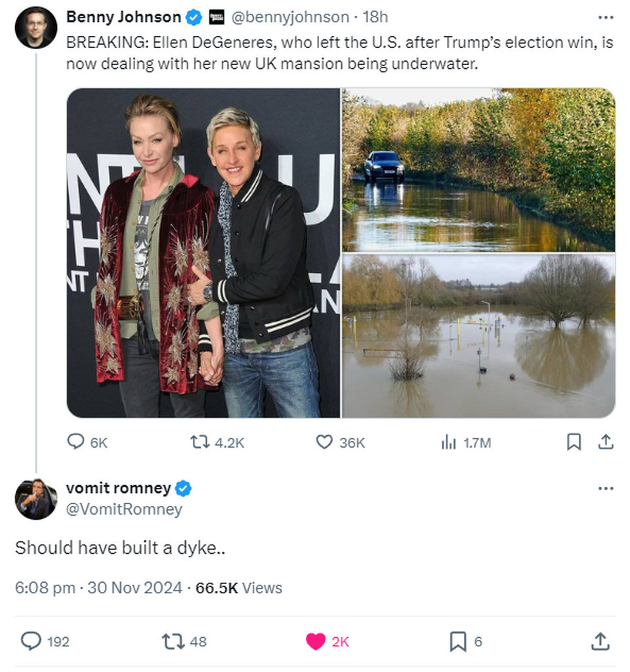Screen dimensions: 630x672
Task: Like Benny Johnson's post
Action: click(x=325, y=443)
